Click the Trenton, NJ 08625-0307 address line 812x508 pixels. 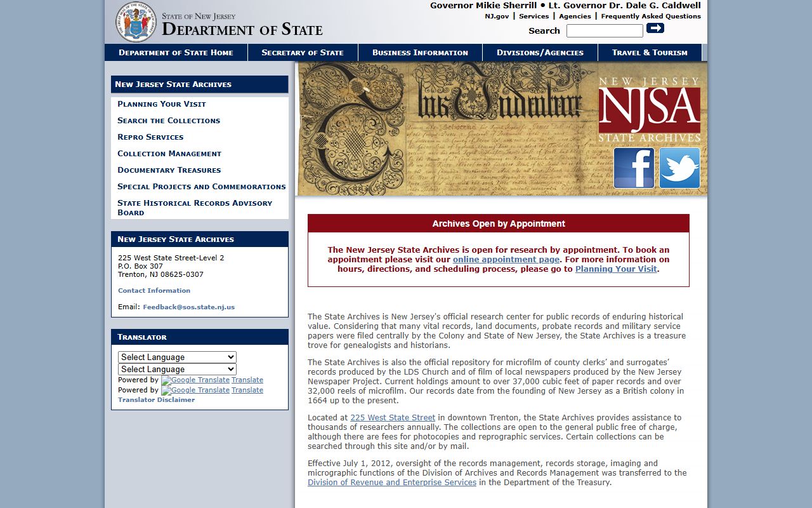coord(160,275)
